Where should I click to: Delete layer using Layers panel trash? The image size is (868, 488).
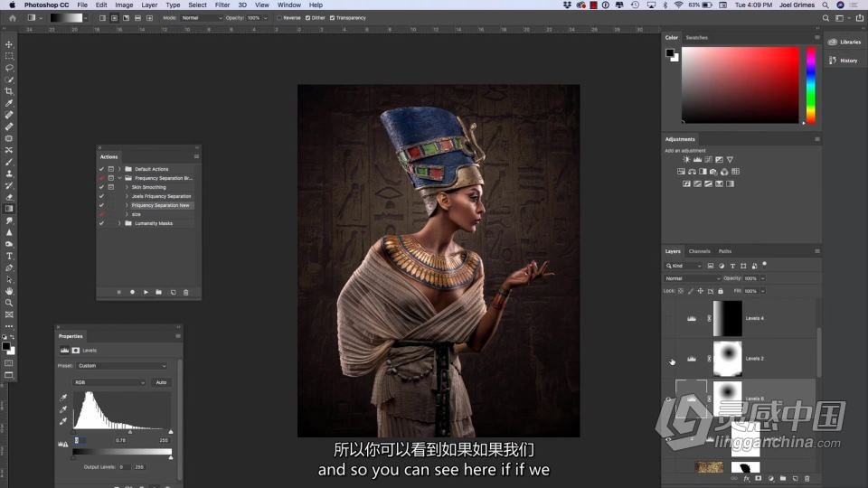pos(807,479)
